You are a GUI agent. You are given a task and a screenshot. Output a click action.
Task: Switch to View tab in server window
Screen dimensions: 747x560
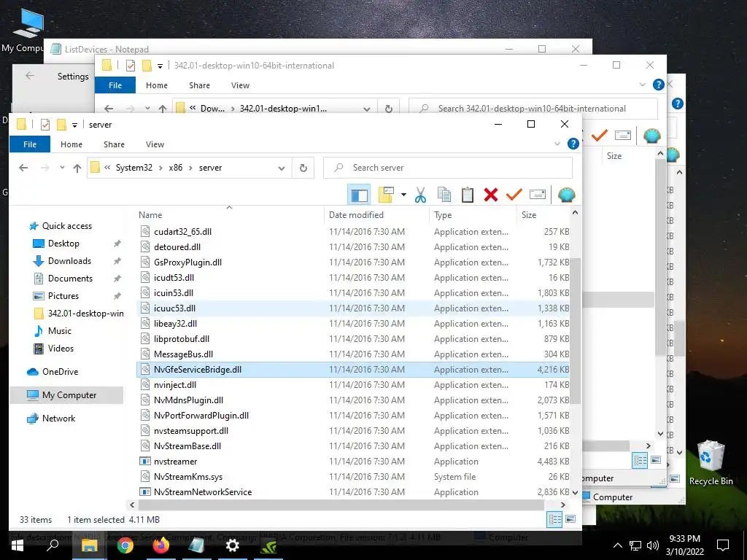click(155, 144)
